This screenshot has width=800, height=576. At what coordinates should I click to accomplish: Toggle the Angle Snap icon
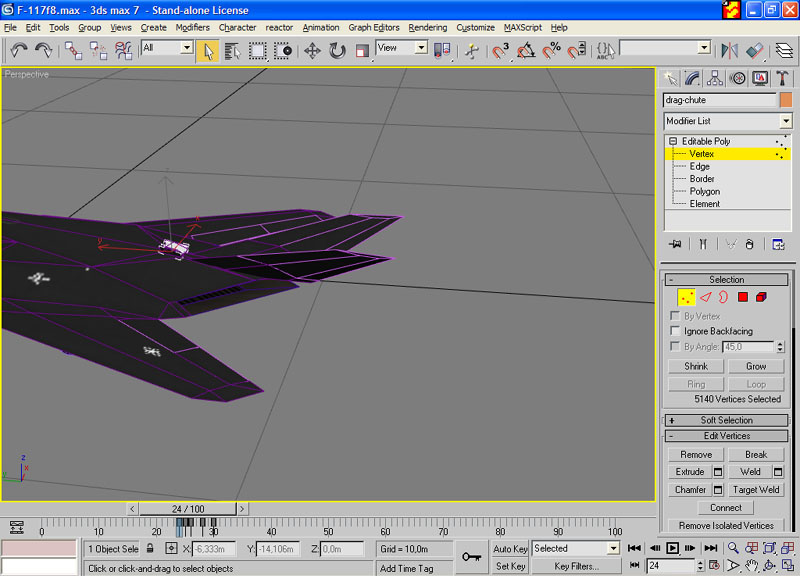pos(526,51)
